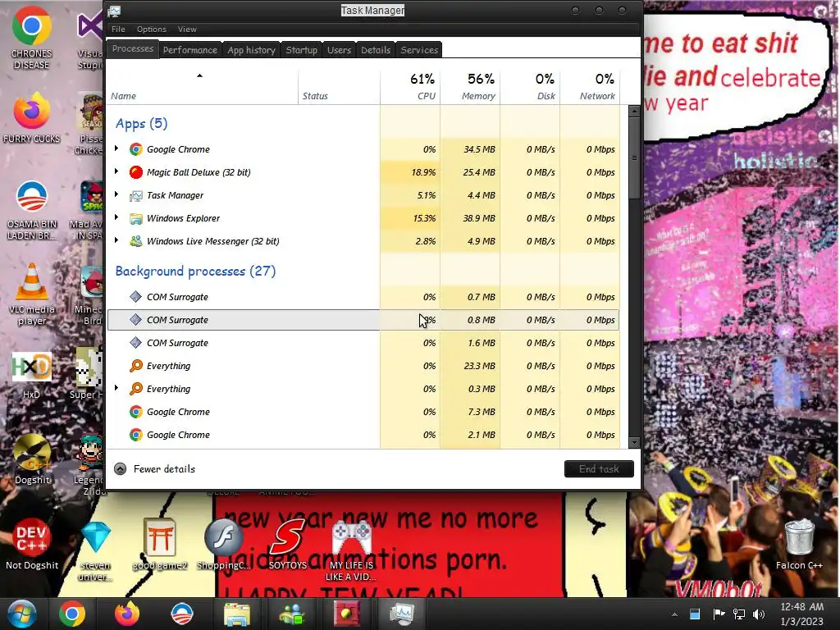
Task: Switch to the Startup tab
Action: 302,50
